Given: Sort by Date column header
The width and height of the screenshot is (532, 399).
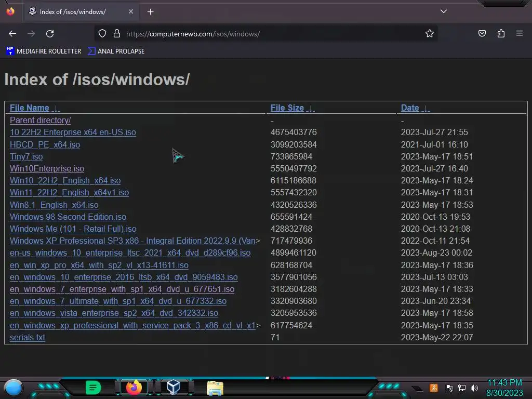Looking at the screenshot, I should click(410, 108).
